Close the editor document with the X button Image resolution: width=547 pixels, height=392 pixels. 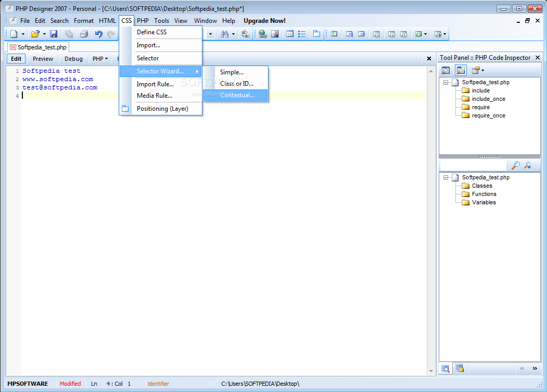[x=429, y=59]
